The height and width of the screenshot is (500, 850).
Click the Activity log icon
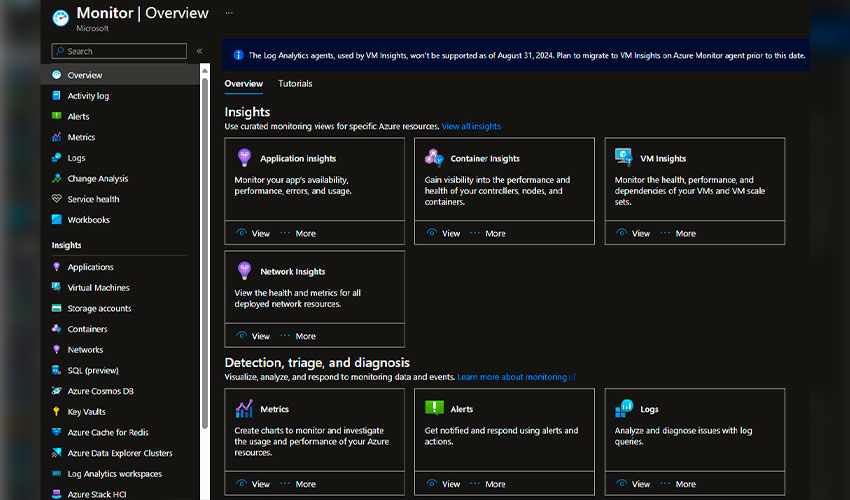click(56, 95)
